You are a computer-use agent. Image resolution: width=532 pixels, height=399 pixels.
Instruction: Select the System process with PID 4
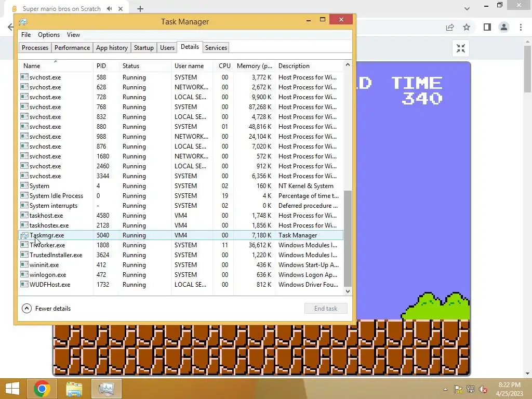tap(181, 186)
